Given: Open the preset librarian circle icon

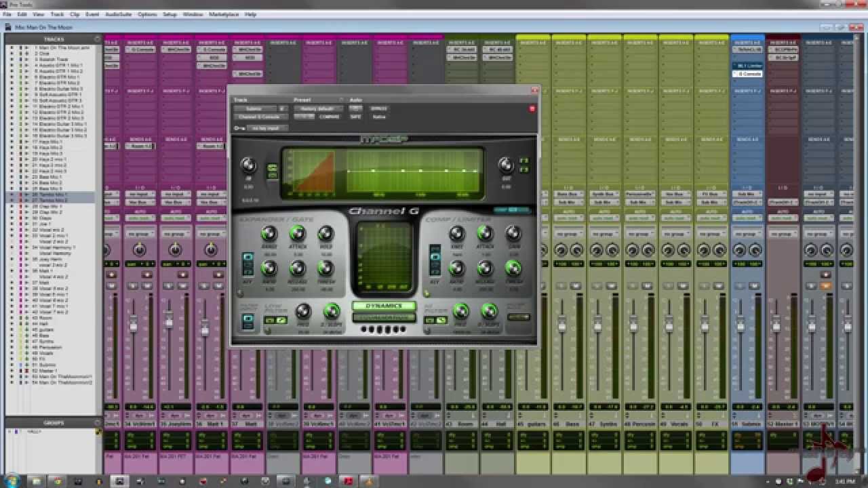Looking at the screenshot, I should pos(342,100).
